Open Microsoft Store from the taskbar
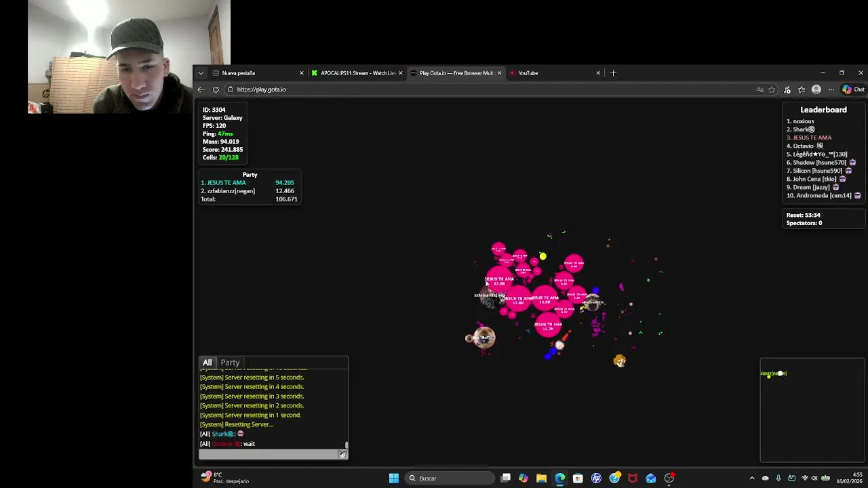Image resolution: width=868 pixels, height=488 pixels. [578, 479]
